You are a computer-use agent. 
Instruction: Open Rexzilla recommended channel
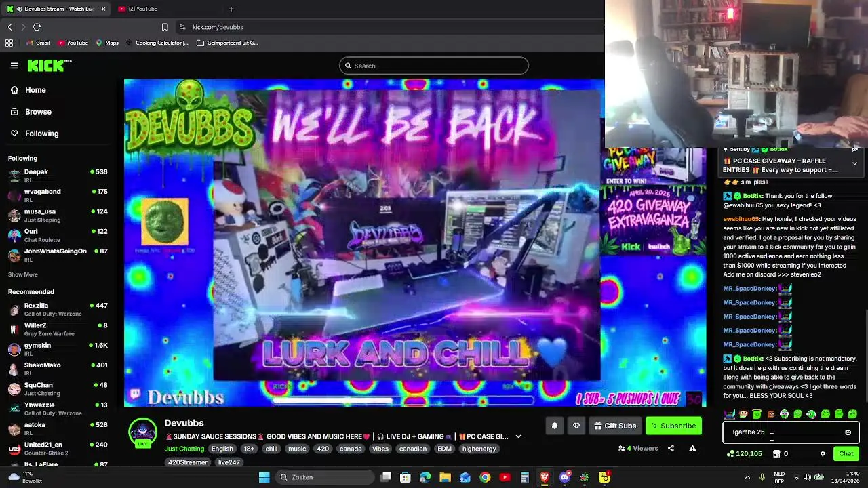point(58,309)
